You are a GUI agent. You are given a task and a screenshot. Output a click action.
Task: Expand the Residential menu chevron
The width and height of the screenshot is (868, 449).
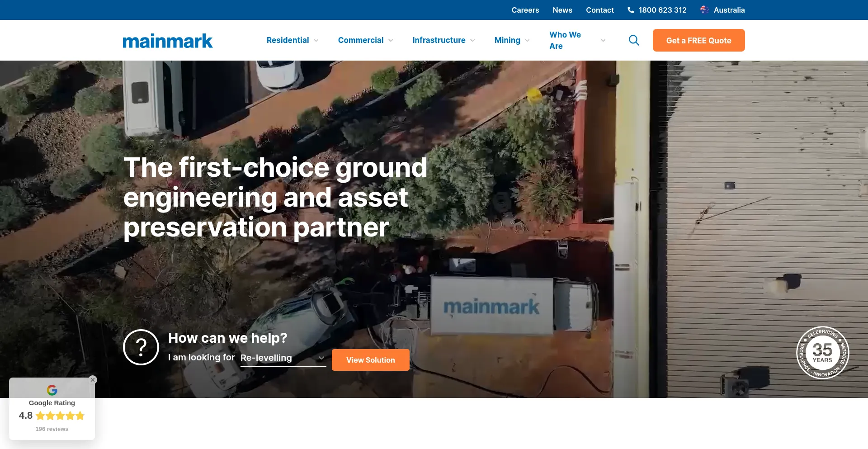pyautogui.click(x=316, y=40)
